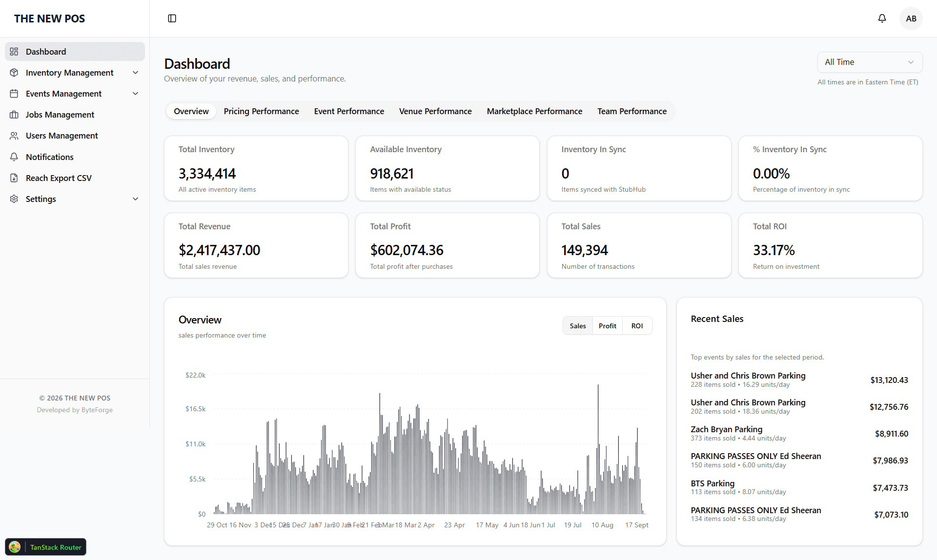This screenshot has height=560, width=937.
Task: Select the $7,073.10 PARKING PASSES ONLY Ed Sheeran sale
Action: (x=799, y=514)
